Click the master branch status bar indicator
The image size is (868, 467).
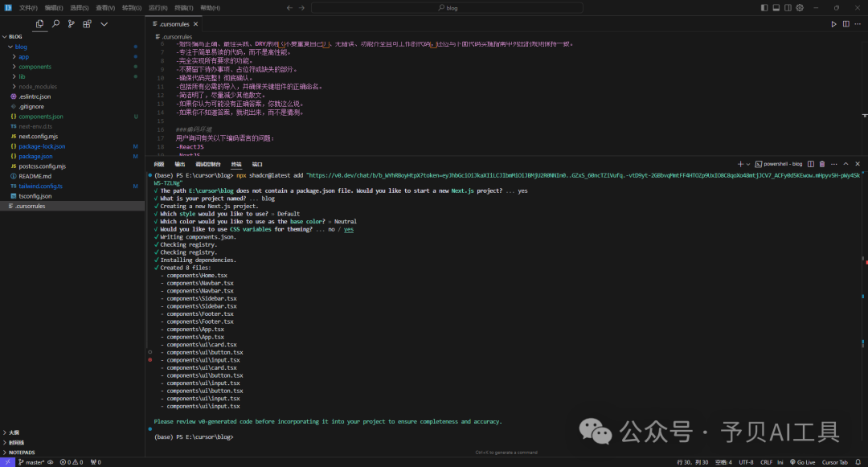(x=34, y=462)
